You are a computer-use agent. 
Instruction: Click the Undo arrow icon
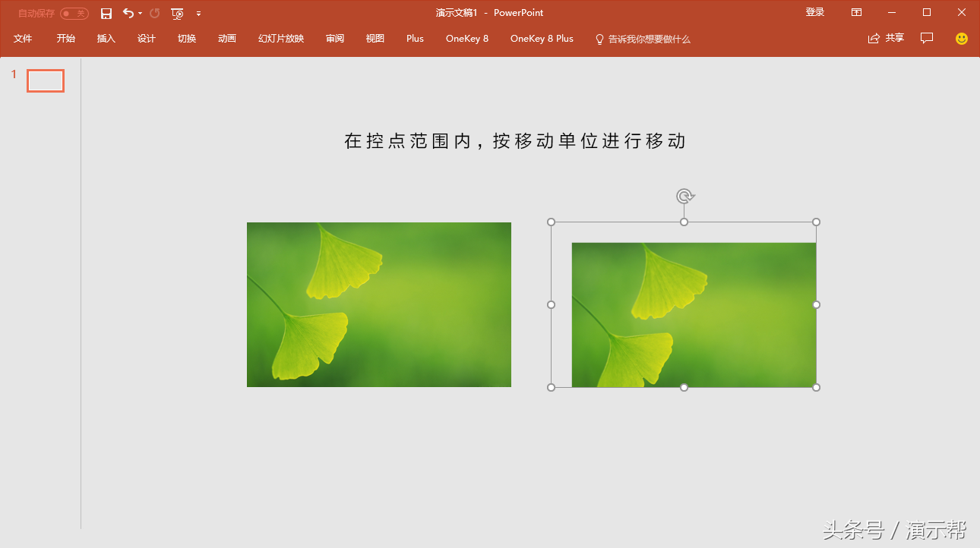click(x=128, y=13)
